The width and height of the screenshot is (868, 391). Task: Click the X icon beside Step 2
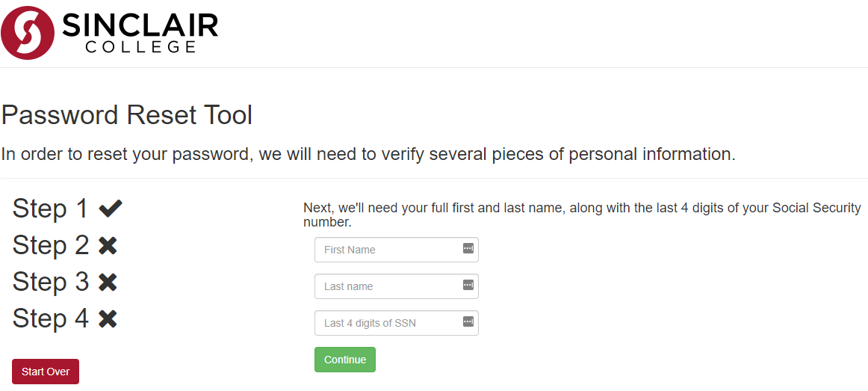[108, 245]
